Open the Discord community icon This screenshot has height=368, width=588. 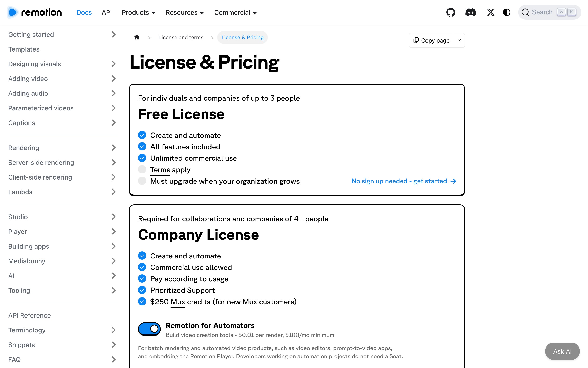(x=471, y=12)
